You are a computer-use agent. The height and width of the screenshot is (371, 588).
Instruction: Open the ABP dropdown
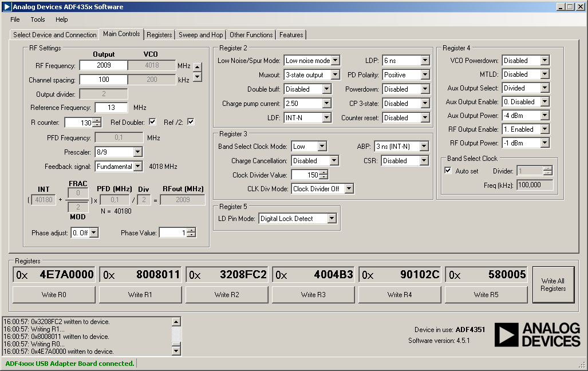pos(424,147)
